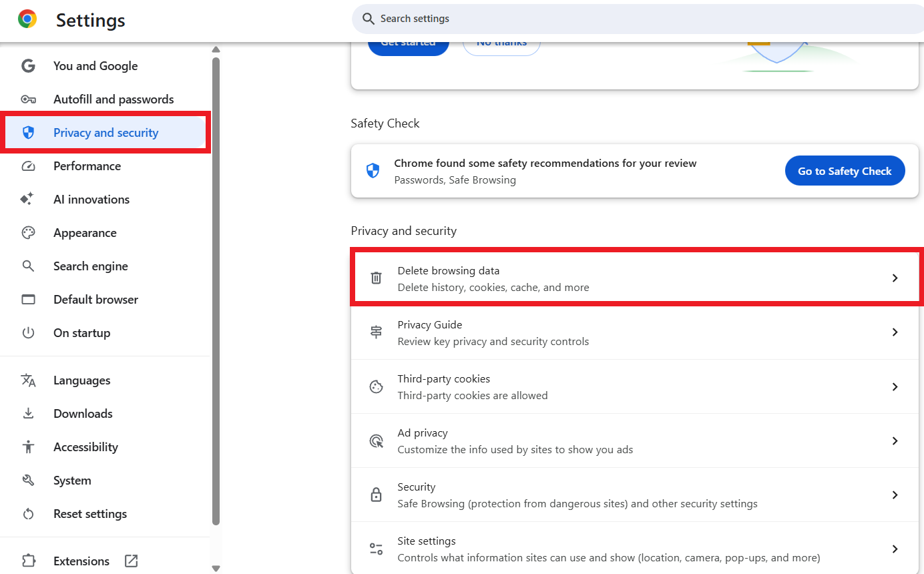Open System using the wrench icon
The width and height of the screenshot is (924, 574).
(29, 480)
